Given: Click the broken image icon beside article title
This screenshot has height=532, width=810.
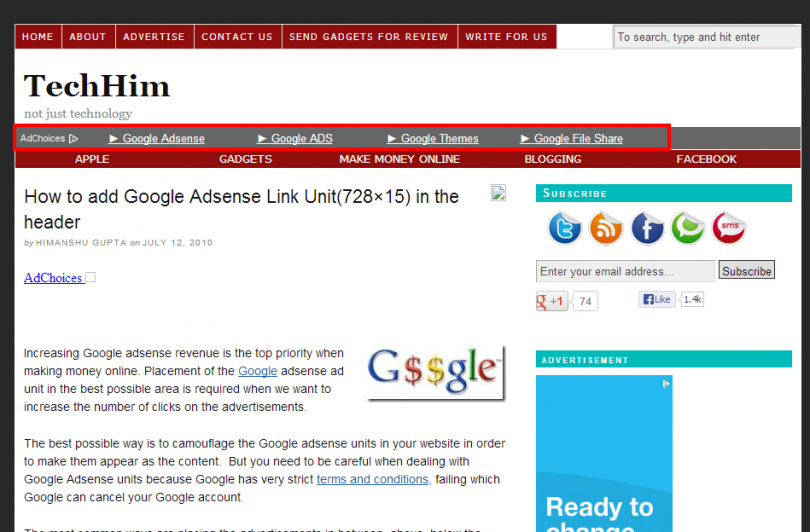Looking at the screenshot, I should click(x=498, y=193).
